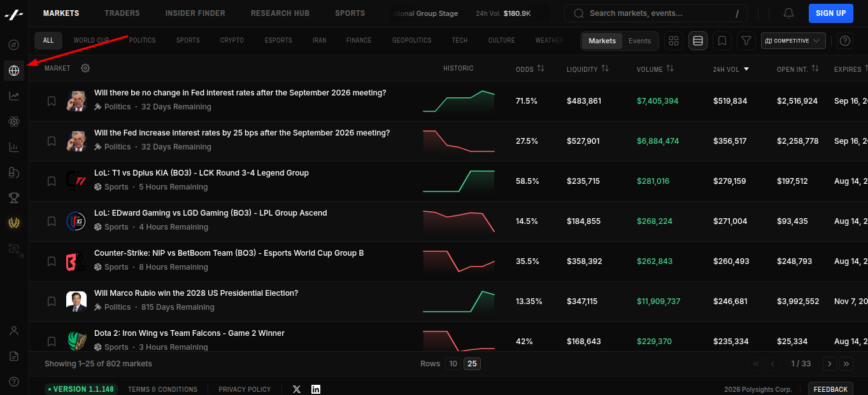Open the Research Hub tab
This screenshot has height=395, width=868.
[280, 13]
